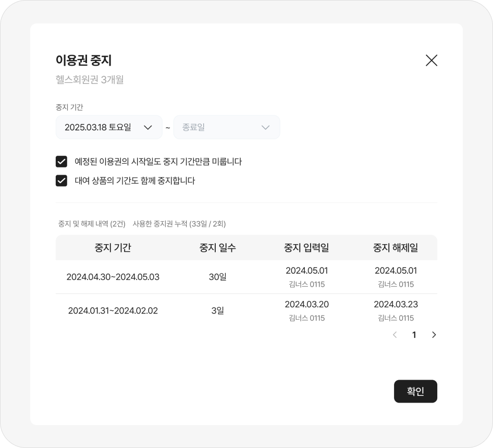Click the 확인 confirm button
The image size is (493, 448).
pos(415,391)
